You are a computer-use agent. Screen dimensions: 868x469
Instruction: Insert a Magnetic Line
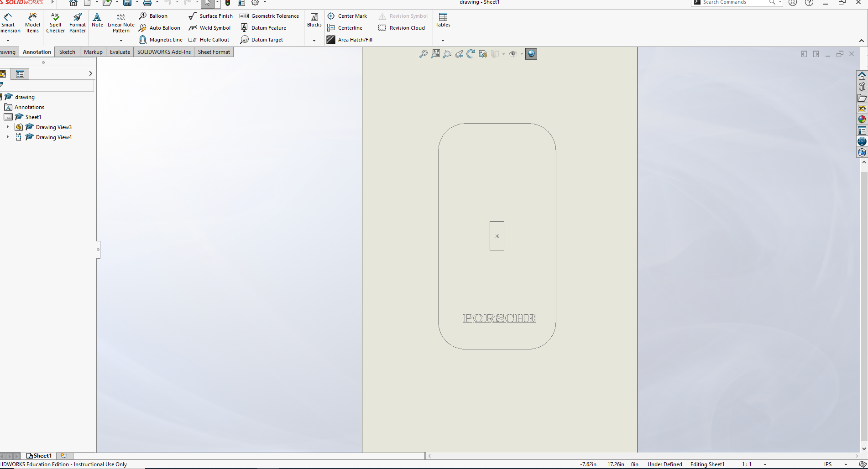[161, 40]
